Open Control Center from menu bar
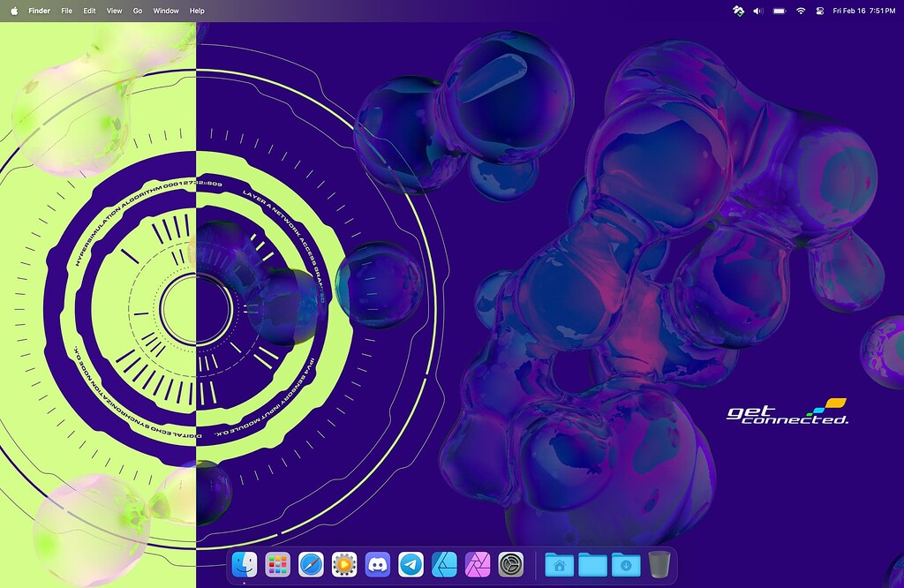 (x=820, y=11)
